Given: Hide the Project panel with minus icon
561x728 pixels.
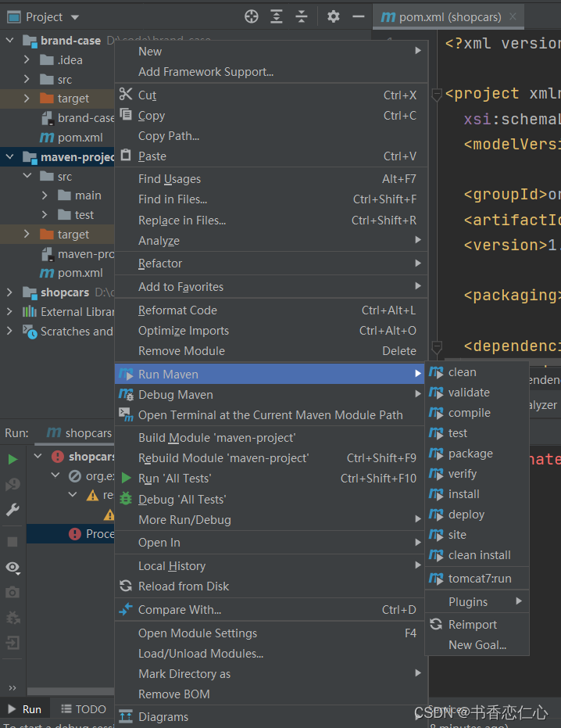Looking at the screenshot, I should [358, 16].
